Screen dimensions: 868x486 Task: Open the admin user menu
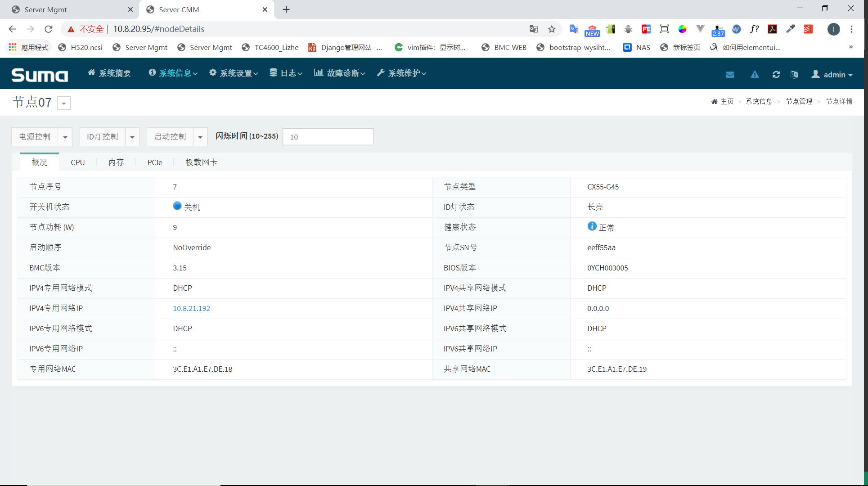tap(832, 75)
